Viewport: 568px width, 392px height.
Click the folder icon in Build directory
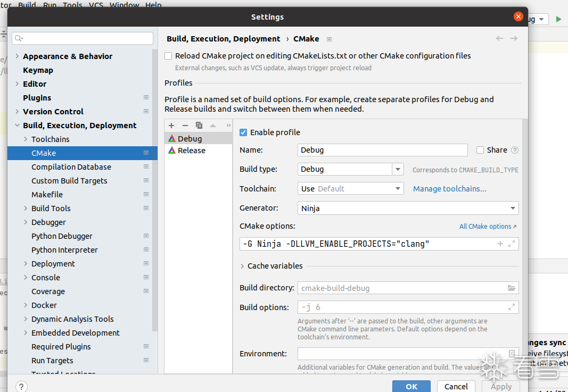[x=512, y=288]
